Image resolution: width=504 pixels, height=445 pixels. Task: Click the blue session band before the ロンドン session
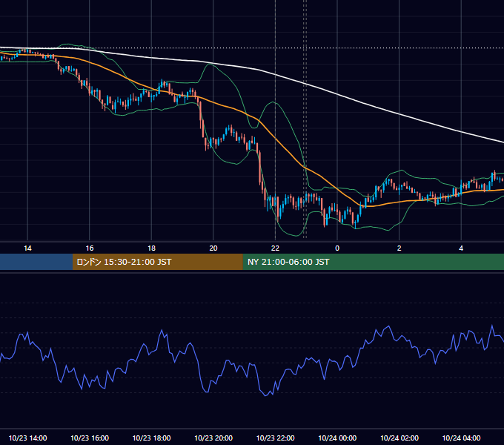click(36, 262)
